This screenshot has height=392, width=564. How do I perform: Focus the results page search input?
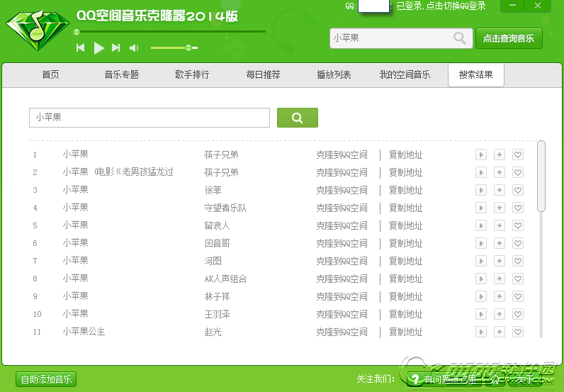(150, 118)
